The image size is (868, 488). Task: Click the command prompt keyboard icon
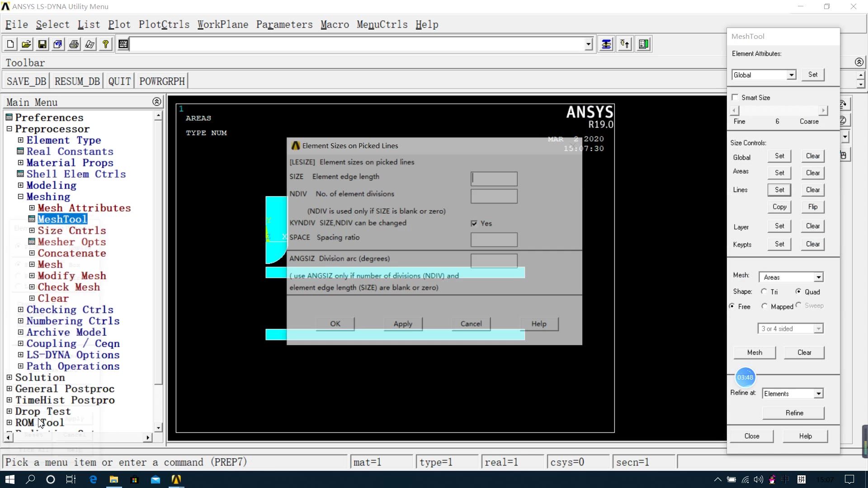pos(123,44)
